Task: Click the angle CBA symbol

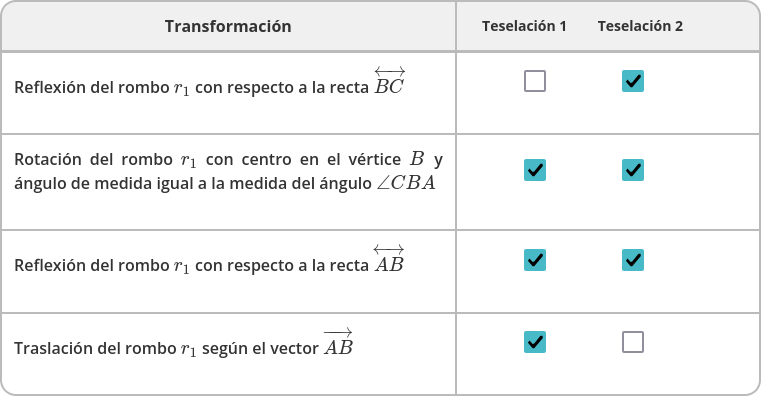Action: [x=406, y=183]
